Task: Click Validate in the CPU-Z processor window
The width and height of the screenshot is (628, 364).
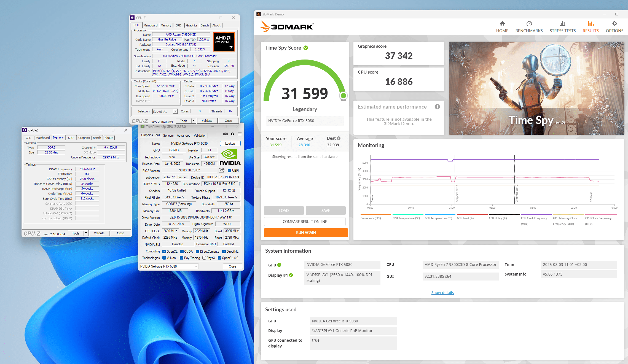Action: [207, 121]
